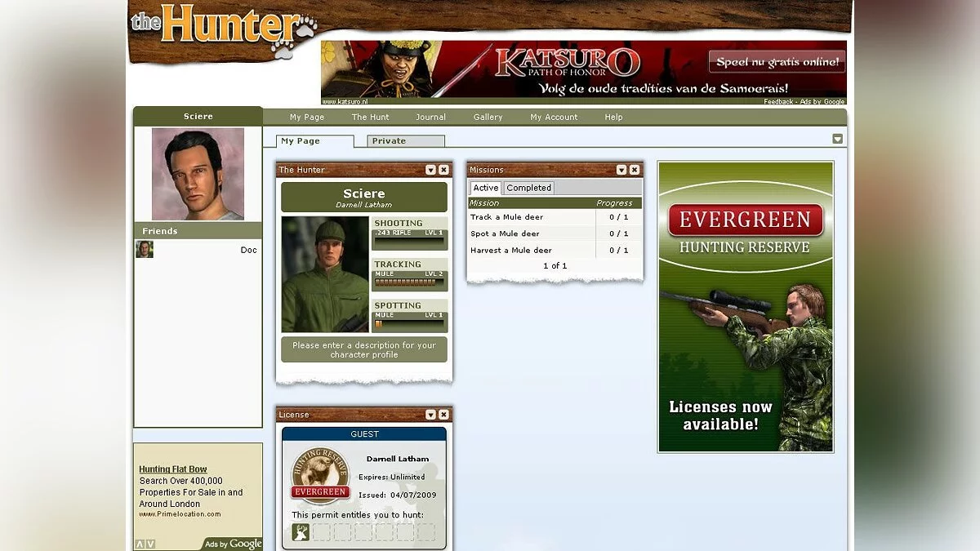This screenshot has height=551, width=980.
Task: Click the Spotting skill progress bar
Action: coord(410,325)
